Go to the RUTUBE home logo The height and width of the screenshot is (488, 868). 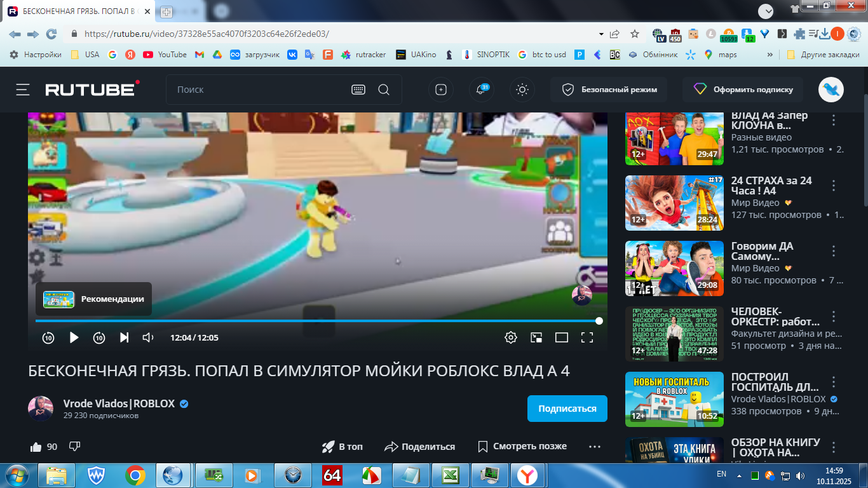point(93,89)
